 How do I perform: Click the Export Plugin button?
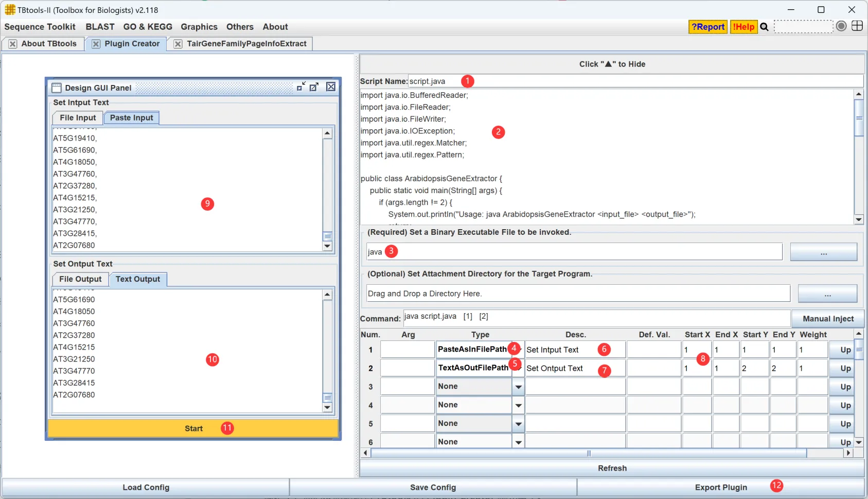pos(720,487)
